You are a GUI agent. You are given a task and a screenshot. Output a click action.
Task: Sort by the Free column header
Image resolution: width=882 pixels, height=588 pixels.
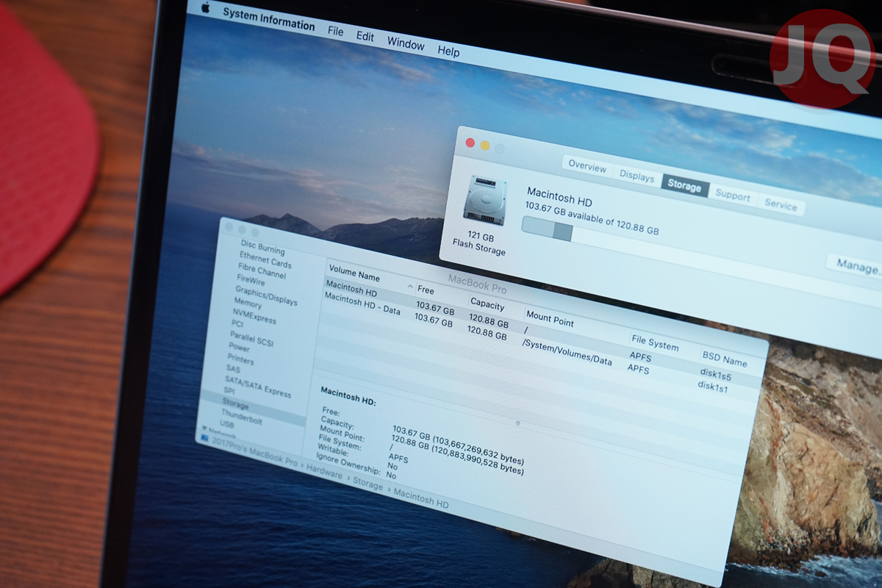coord(426,290)
